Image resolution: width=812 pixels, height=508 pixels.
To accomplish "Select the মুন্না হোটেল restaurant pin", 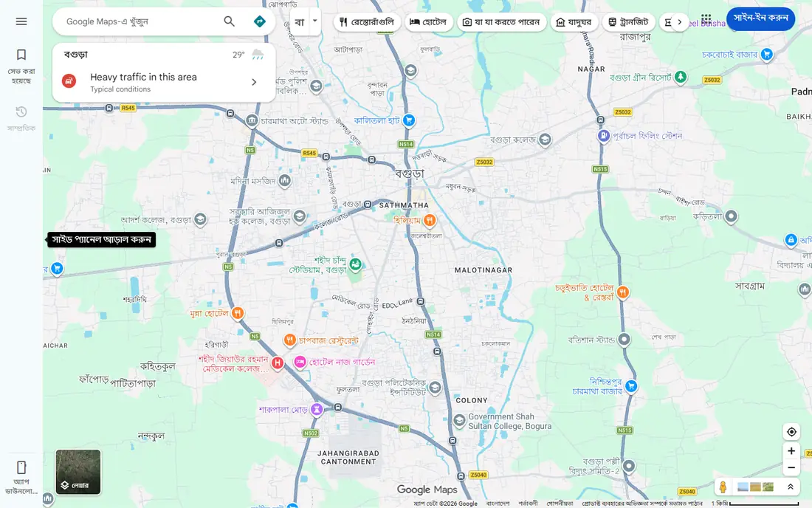I will (x=238, y=313).
